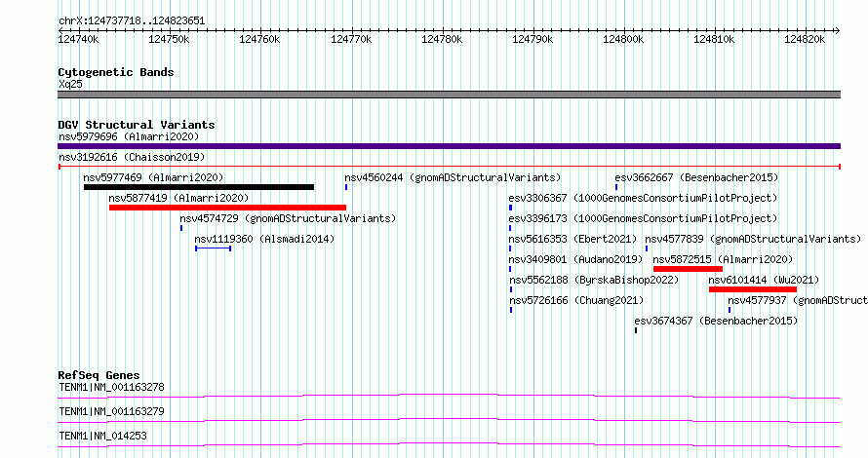Screen dimensions: 868x458
Task: Open variant nsv4577937 gnomAD label
Action: point(798,300)
